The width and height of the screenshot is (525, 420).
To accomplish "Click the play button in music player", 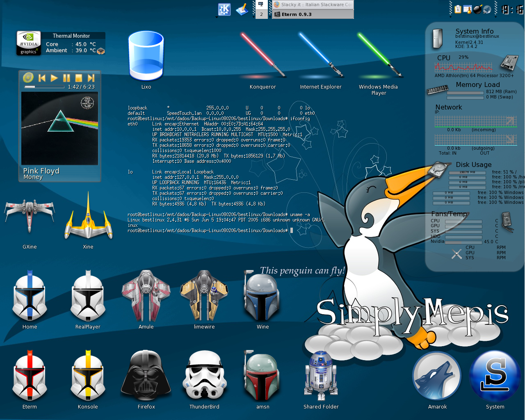I will tap(54, 78).
